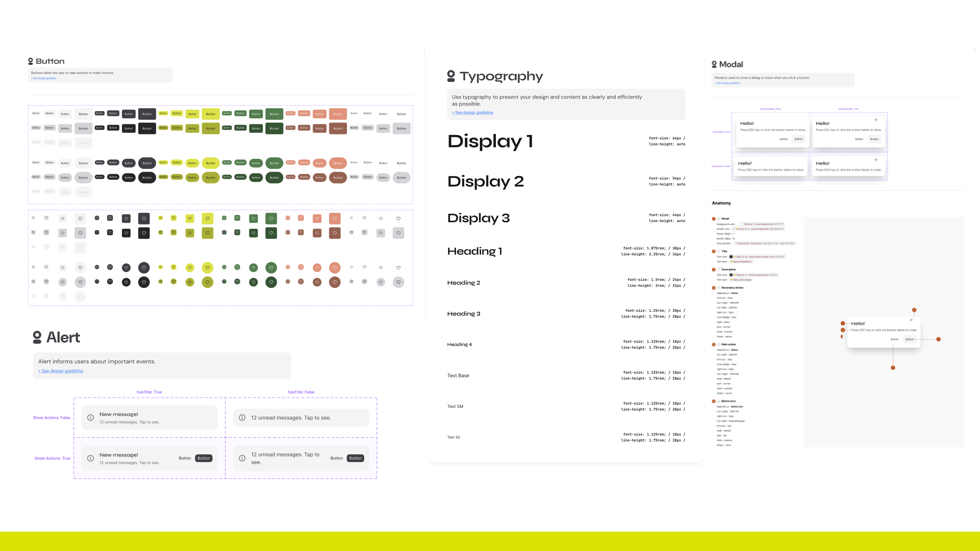Click the largest light salmon square heart button
980x551 pixels.
(x=335, y=219)
